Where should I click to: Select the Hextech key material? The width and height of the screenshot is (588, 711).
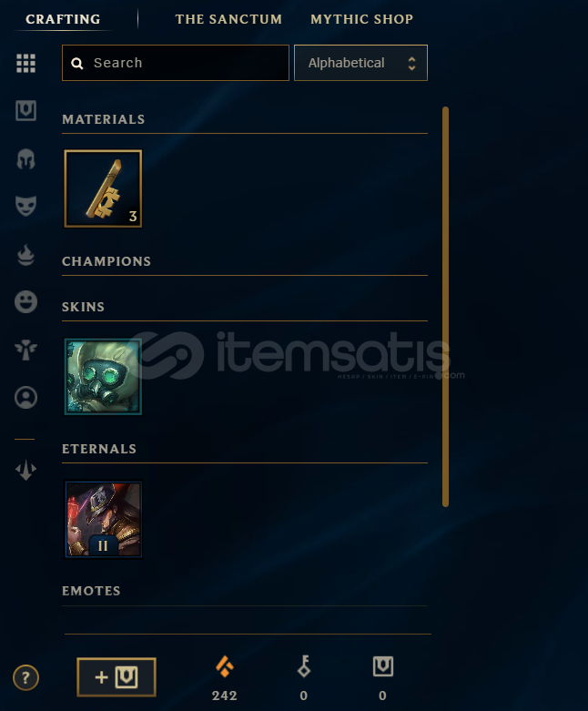103,188
